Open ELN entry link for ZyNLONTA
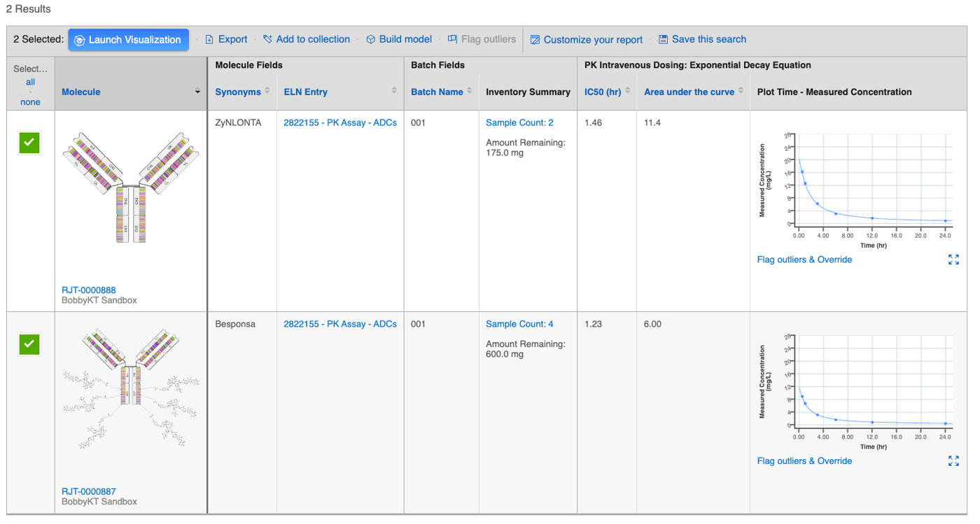This screenshot has width=980, height=524. pos(339,122)
